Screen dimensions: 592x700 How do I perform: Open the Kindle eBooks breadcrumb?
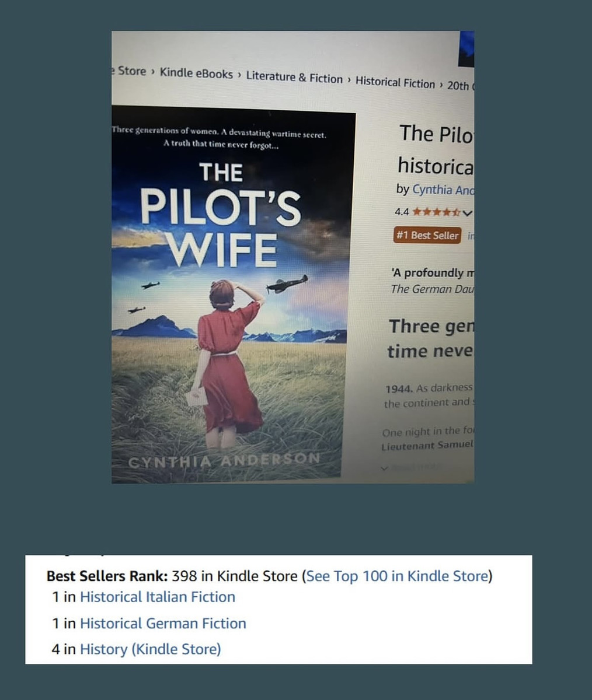[196, 73]
